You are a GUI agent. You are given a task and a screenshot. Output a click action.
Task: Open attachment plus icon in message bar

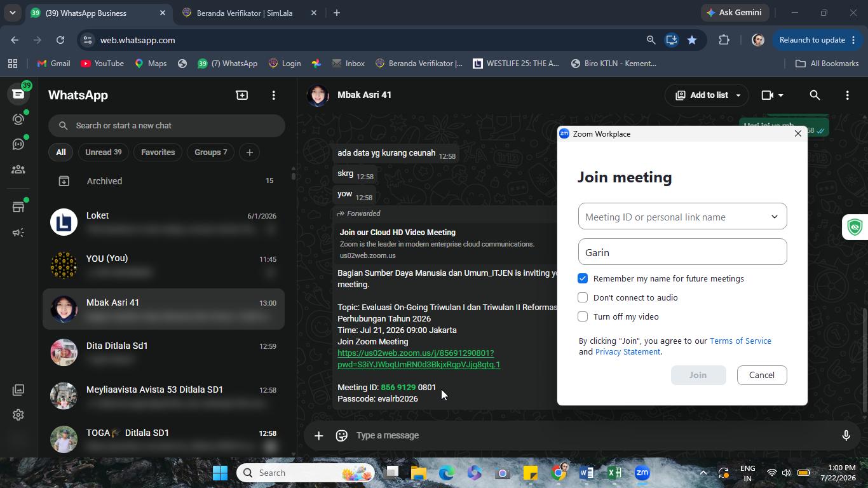319,435
